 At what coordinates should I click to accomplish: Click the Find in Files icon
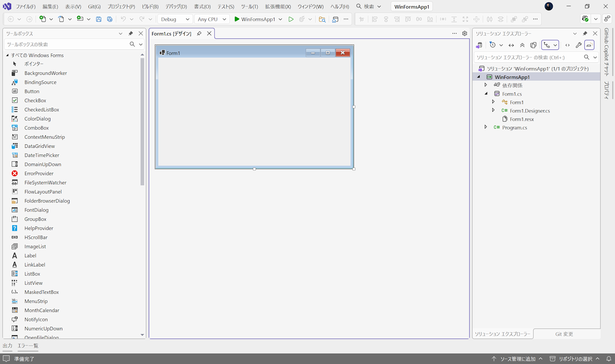[322, 19]
